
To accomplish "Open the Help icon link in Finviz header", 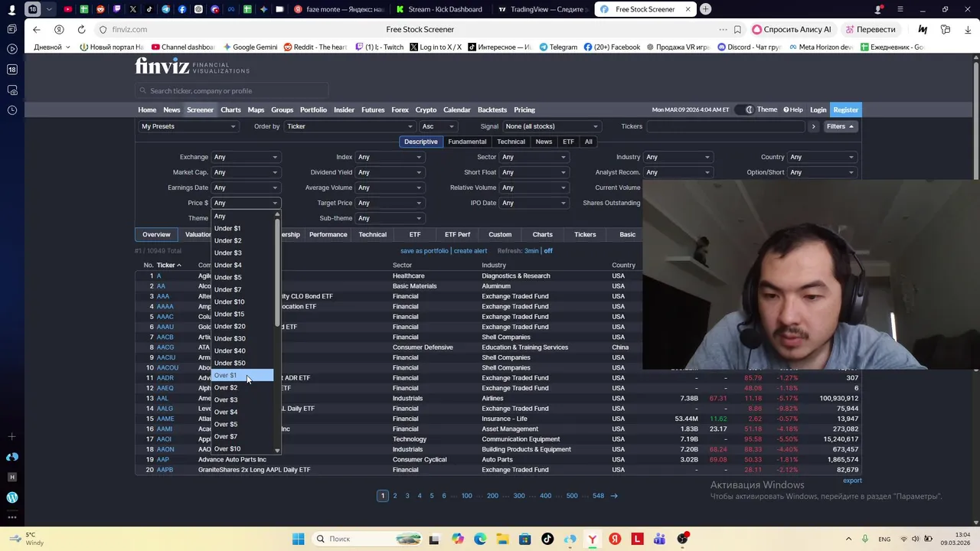I will point(793,109).
